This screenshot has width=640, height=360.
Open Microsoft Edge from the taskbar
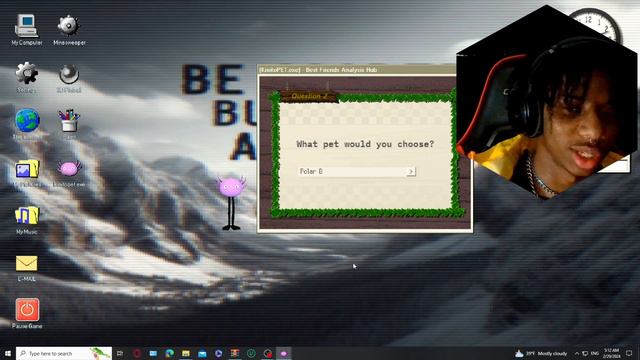click(x=169, y=353)
